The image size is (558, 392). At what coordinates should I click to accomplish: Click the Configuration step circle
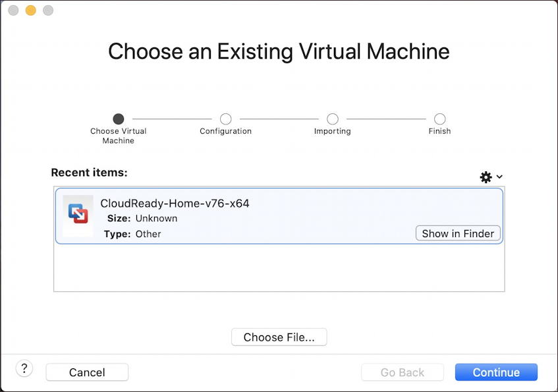(x=225, y=119)
